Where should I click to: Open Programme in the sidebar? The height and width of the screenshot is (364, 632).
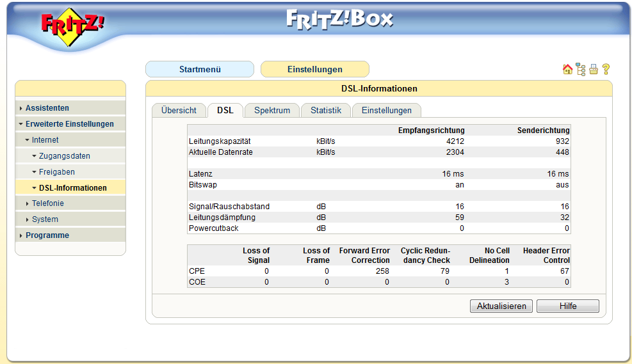47,235
